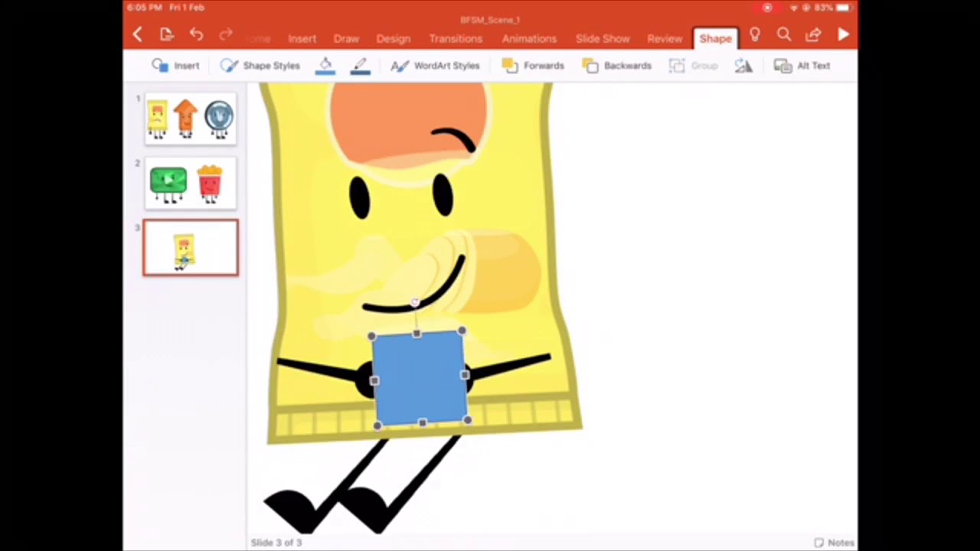Open the File menu icon
980x551 pixels.
pyautogui.click(x=167, y=34)
